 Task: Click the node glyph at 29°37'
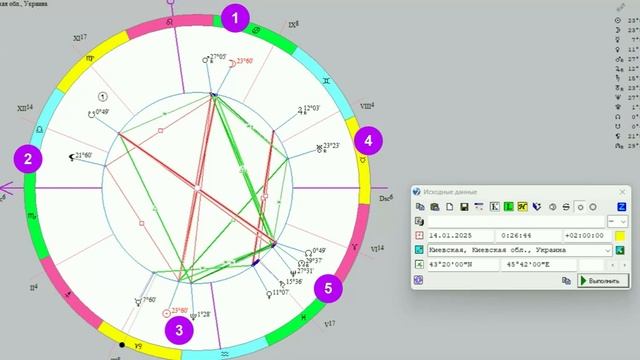click(302, 263)
